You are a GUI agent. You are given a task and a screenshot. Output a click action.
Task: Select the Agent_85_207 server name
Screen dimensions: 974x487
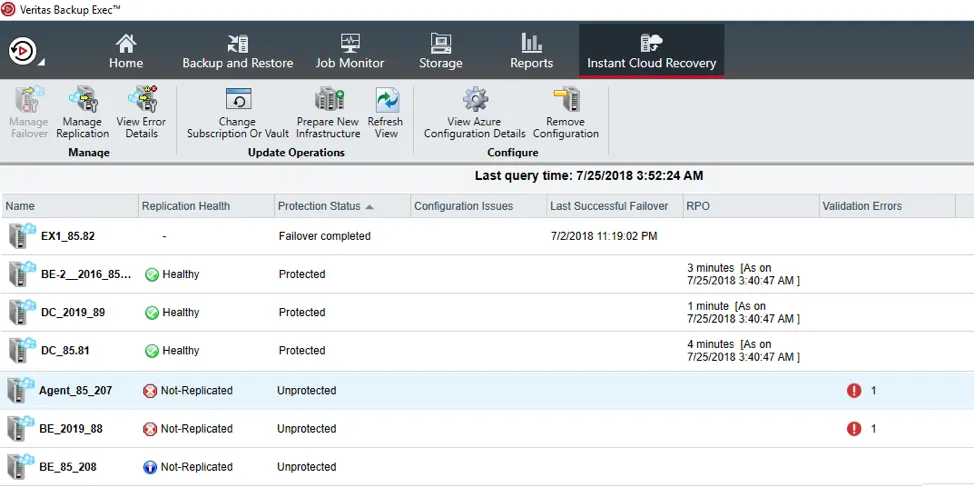point(75,391)
